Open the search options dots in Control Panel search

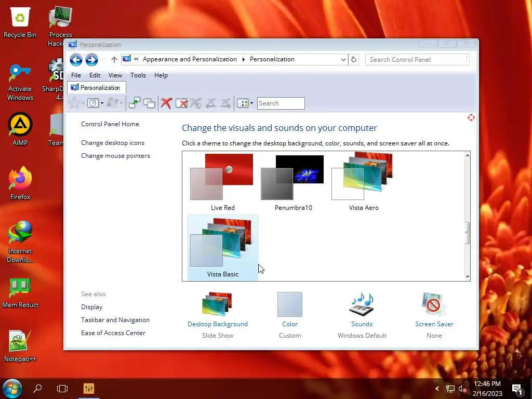coord(467,59)
